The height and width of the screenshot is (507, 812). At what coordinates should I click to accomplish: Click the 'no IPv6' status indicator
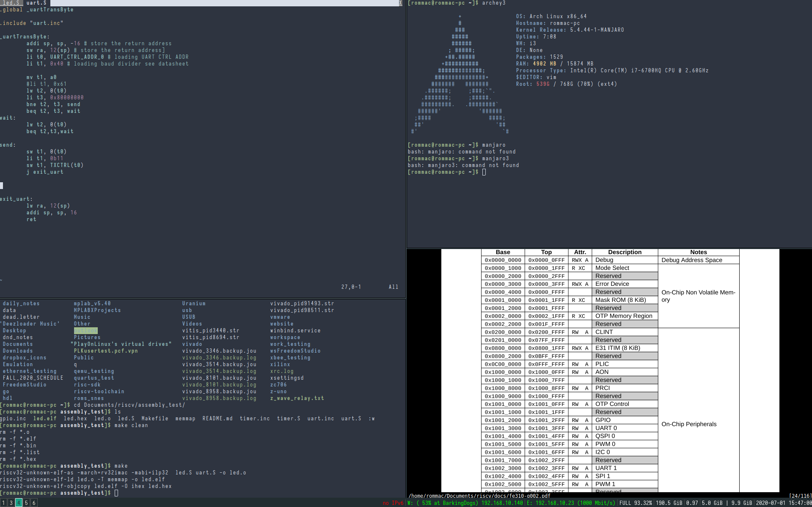click(393, 503)
